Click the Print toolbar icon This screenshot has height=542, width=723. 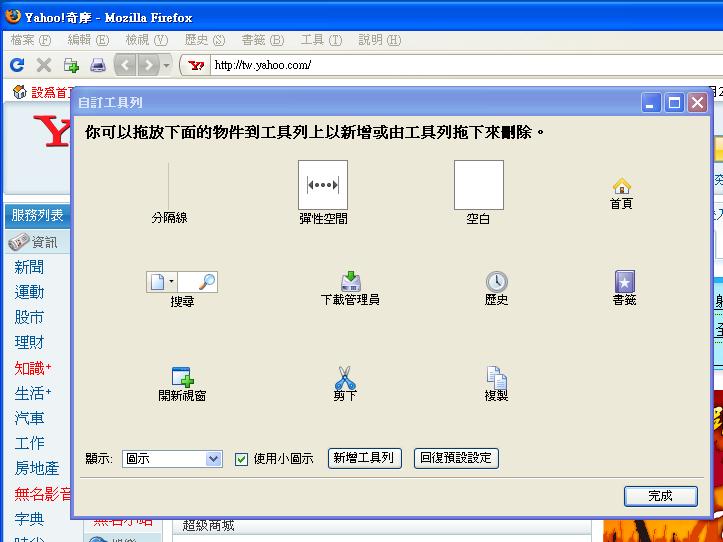click(x=98, y=65)
